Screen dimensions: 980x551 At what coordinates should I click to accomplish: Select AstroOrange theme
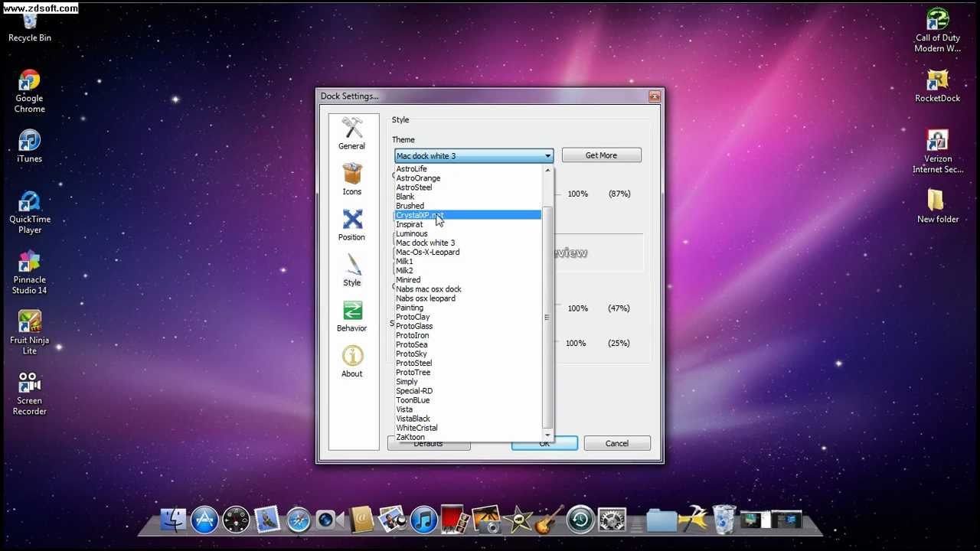468,178
